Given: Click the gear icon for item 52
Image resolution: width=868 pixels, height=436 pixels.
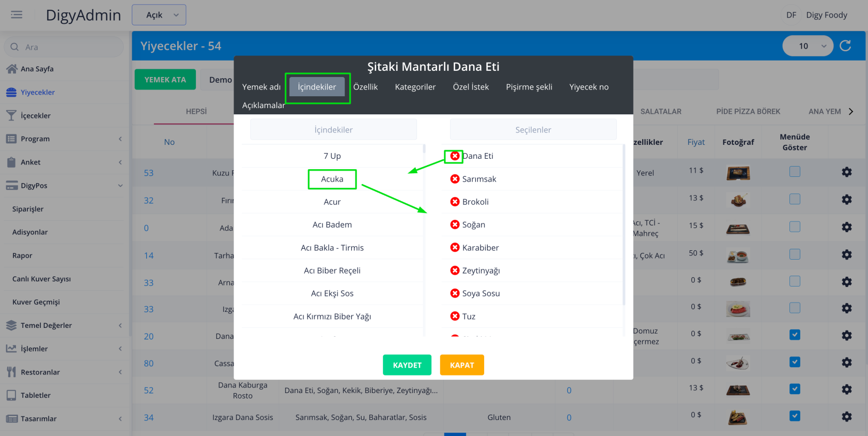Looking at the screenshot, I should [846, 389].
